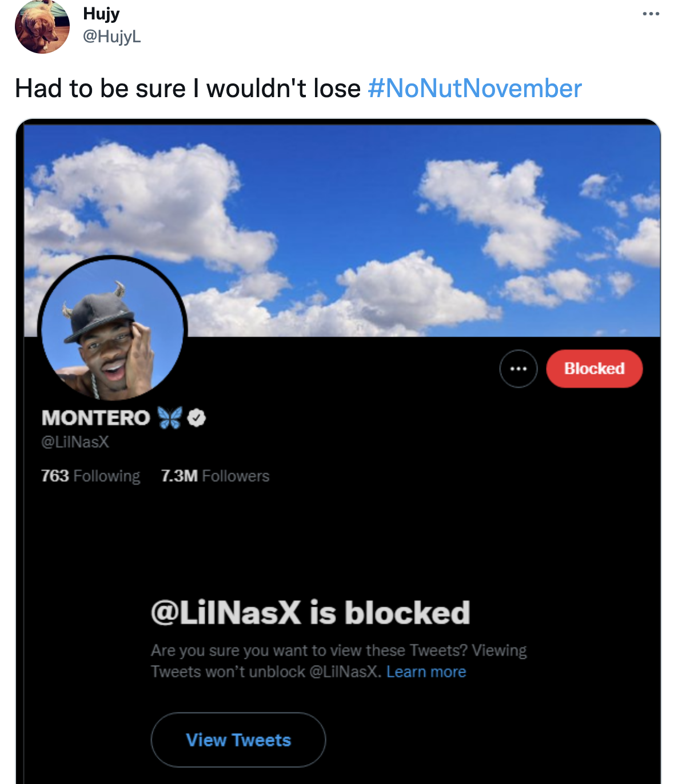Expand options from the top-right tweet menu
The width and height of the screenshot is (678, 784).
tap(651, 13)
